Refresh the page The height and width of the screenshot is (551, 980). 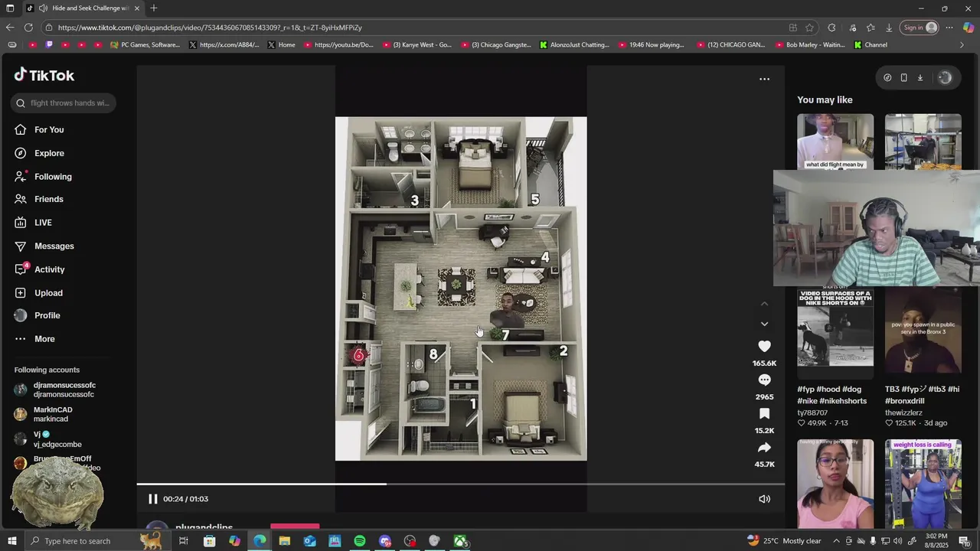[28, 28]
